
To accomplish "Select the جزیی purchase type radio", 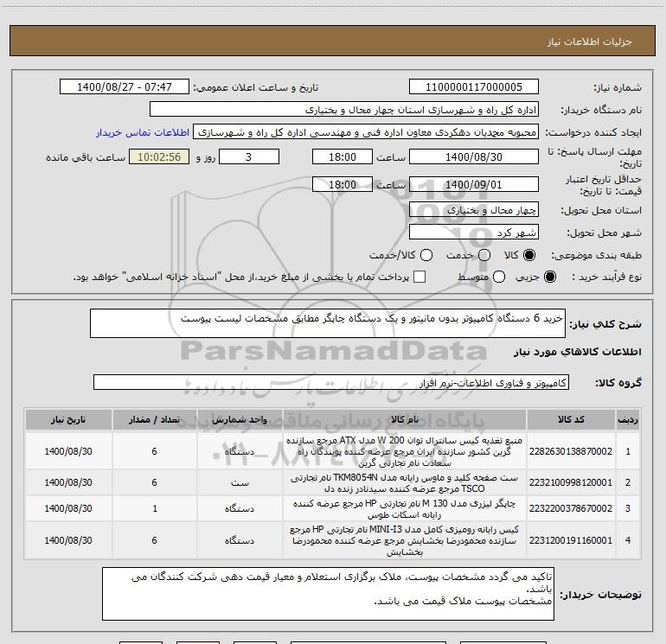I will coord(549,277).
